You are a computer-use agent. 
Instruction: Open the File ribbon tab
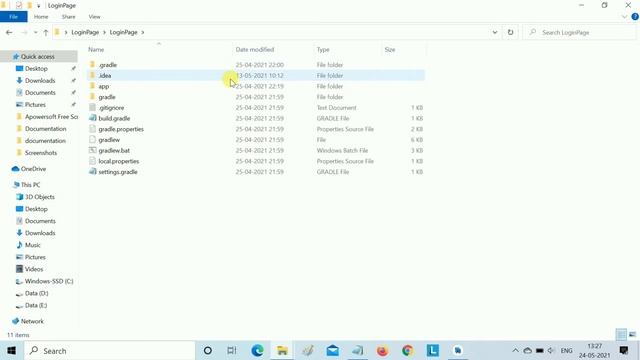[13, 17]
